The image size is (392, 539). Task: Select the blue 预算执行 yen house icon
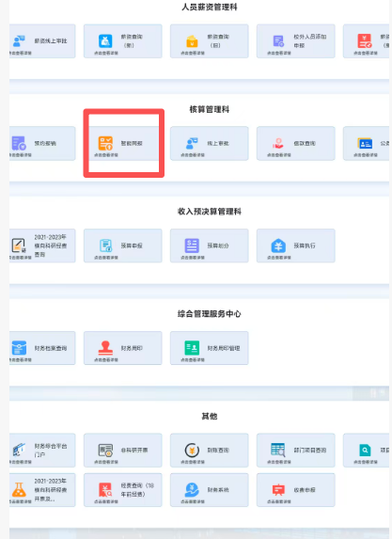click(278, 246)
